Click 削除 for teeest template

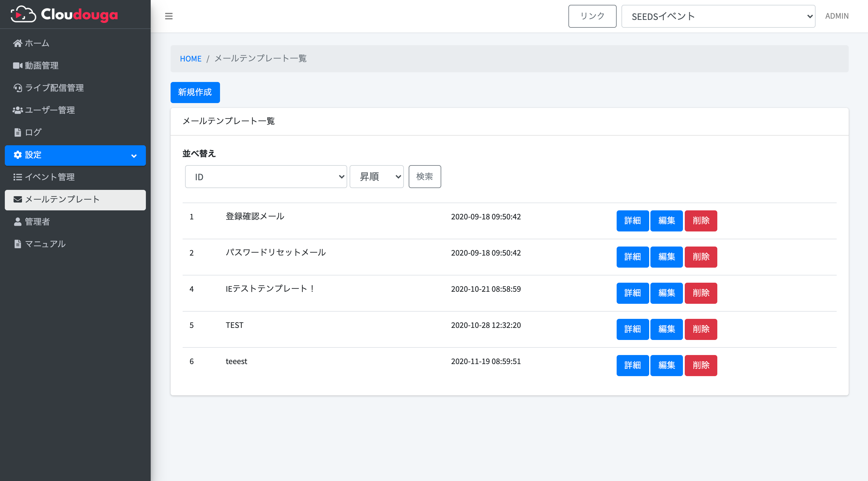[x=701, y=366]
